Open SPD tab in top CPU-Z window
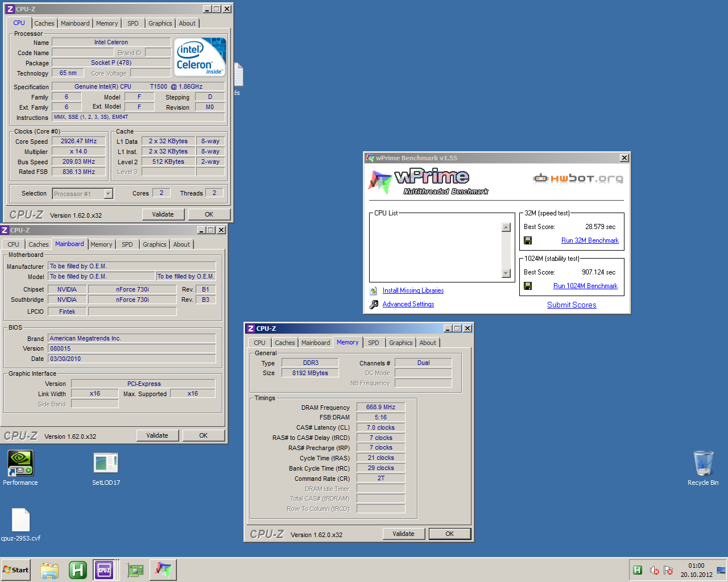This screenshot has width=728, height=582. pyautogui.click(x=133, y=23)
